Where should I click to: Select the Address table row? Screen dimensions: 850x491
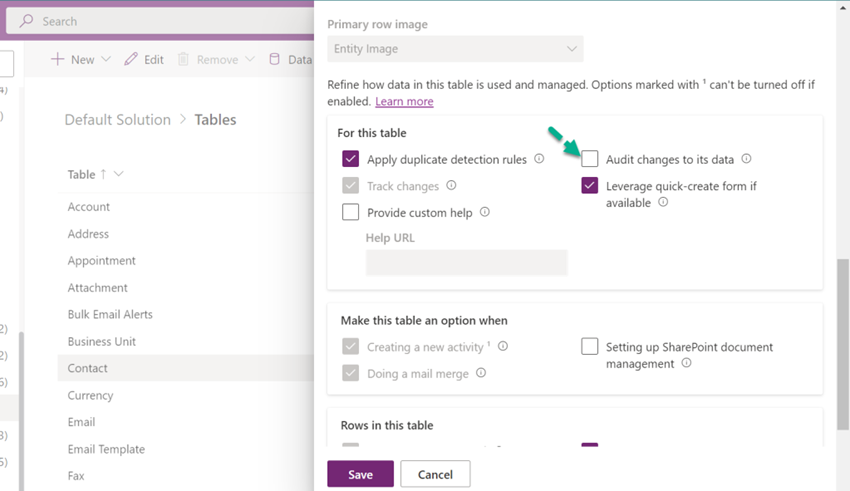[x=185, y=234]
